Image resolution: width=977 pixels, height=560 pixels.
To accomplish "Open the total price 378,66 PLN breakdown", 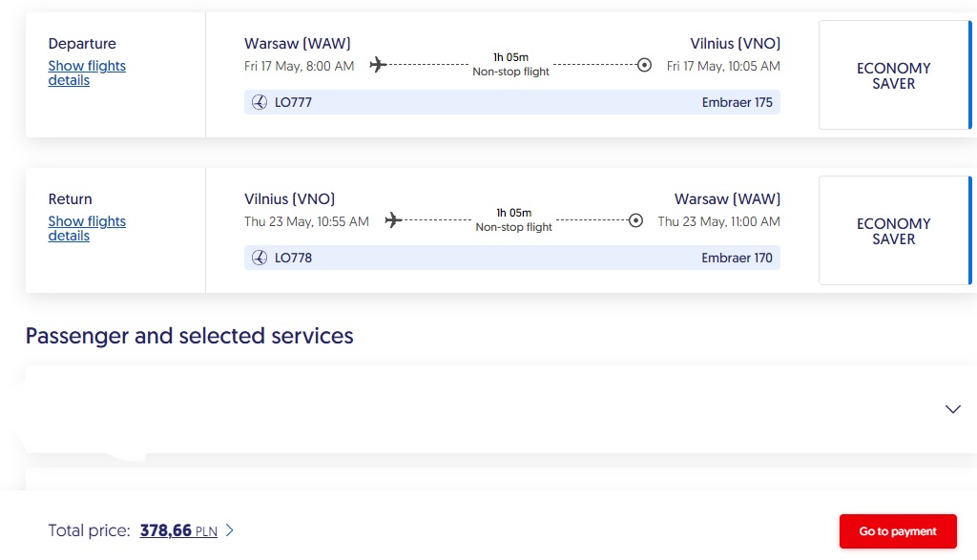I will (x=177, y=530).
